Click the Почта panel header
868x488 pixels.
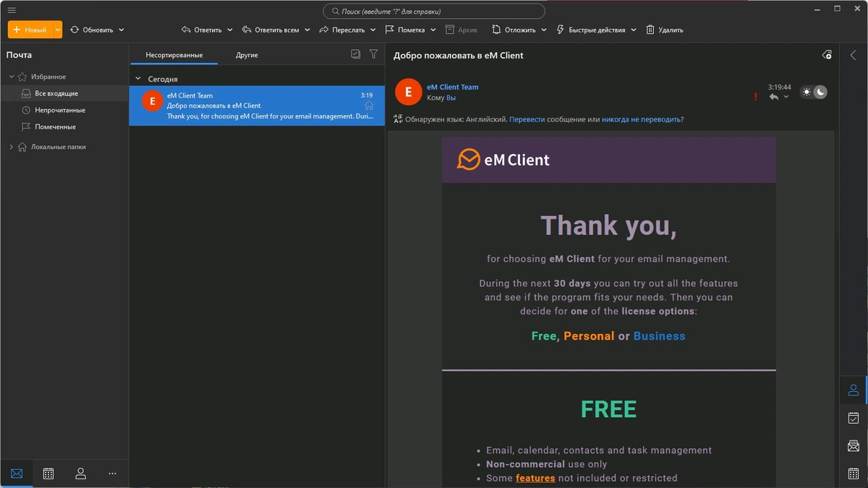[20, 55]
